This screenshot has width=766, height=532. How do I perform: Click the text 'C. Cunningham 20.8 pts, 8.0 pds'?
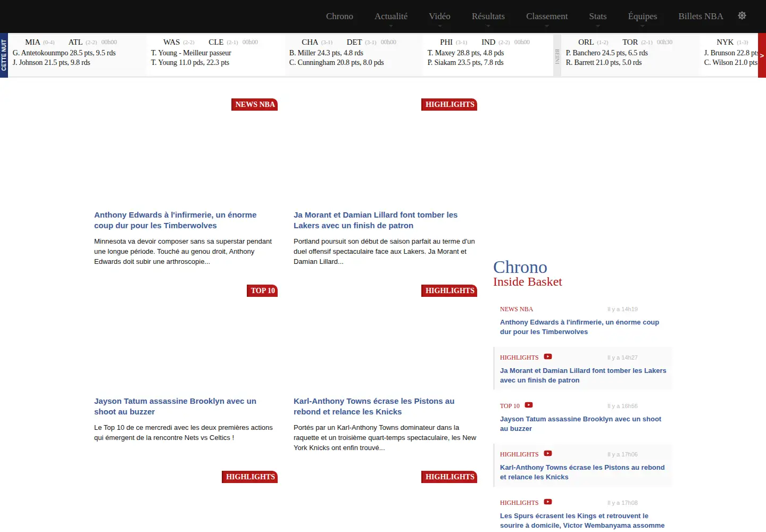[337, 62]
